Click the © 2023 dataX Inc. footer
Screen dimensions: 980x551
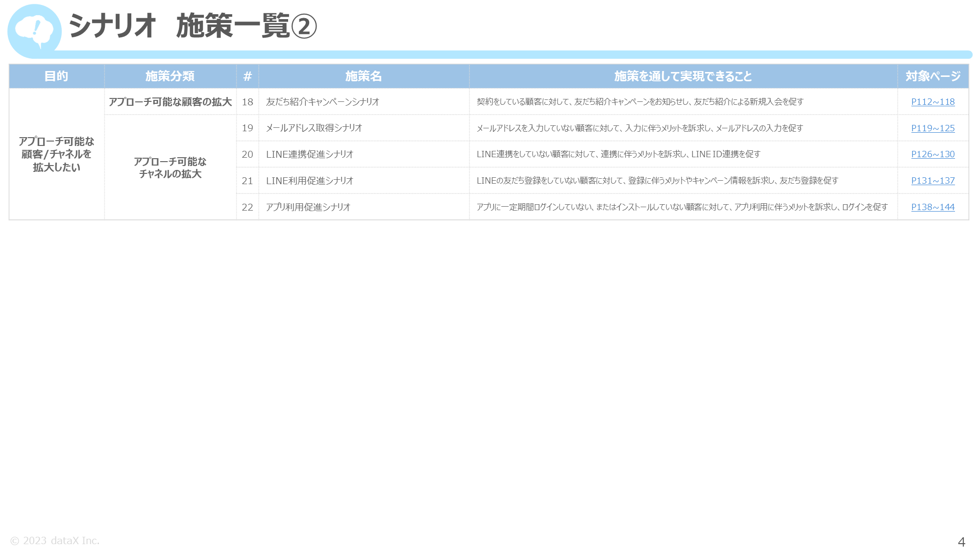coord(55,541)
